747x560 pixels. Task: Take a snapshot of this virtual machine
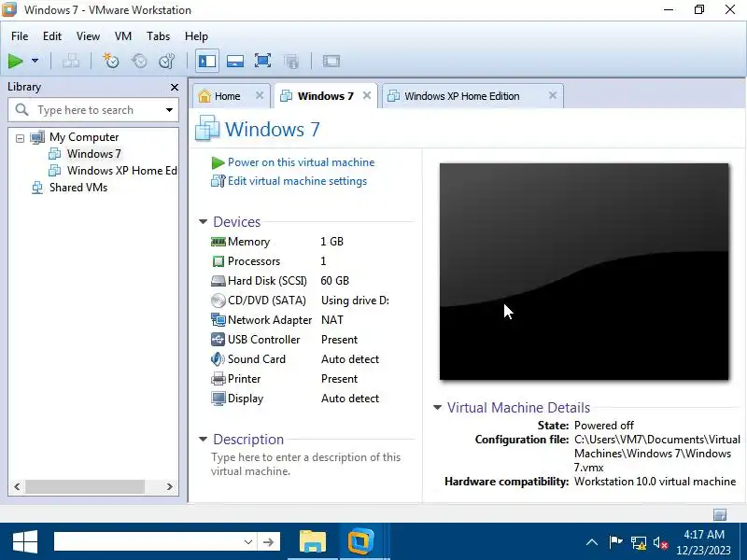tap(111, 61)
